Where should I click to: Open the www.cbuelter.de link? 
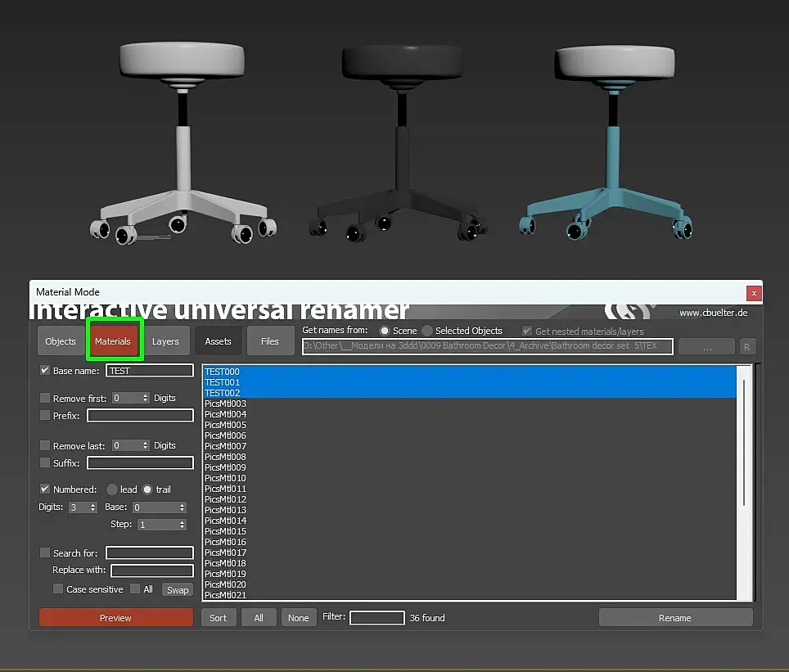[713, 313]
